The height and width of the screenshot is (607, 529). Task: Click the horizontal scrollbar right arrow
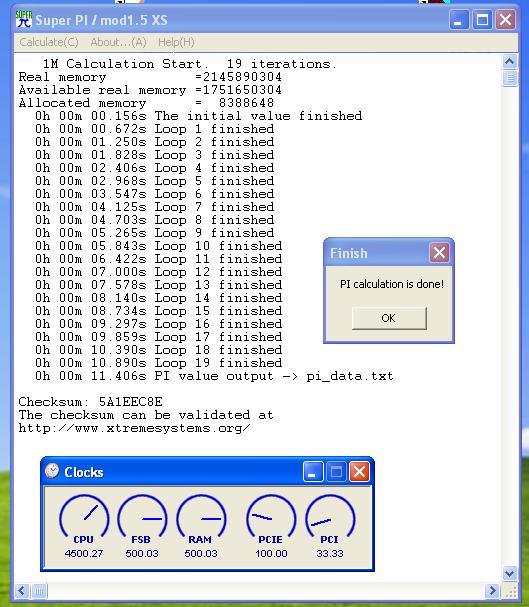493,591
